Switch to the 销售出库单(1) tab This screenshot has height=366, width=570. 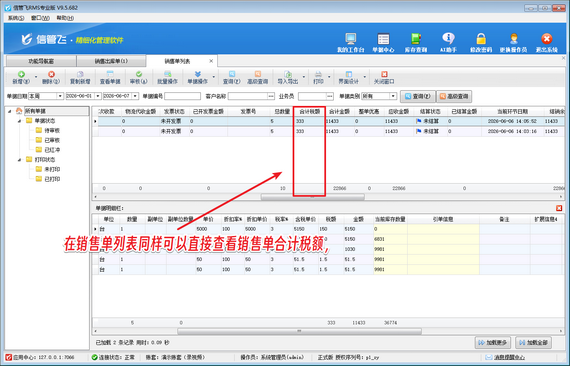tap(111, 61)
